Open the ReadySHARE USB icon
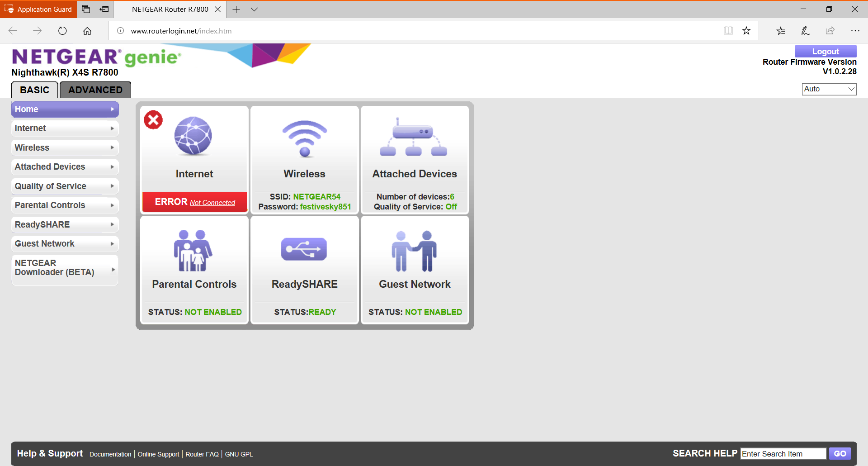Viewport: 868px width, 466px height. point(304,249)
